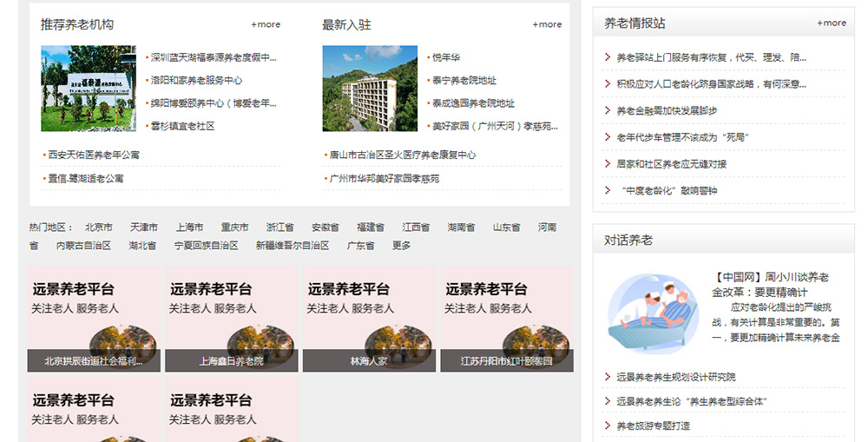Open 广州市华邦美好家园孝慈苑 link
This screenshot has height=442, width=868.
[x=385, y=178]
